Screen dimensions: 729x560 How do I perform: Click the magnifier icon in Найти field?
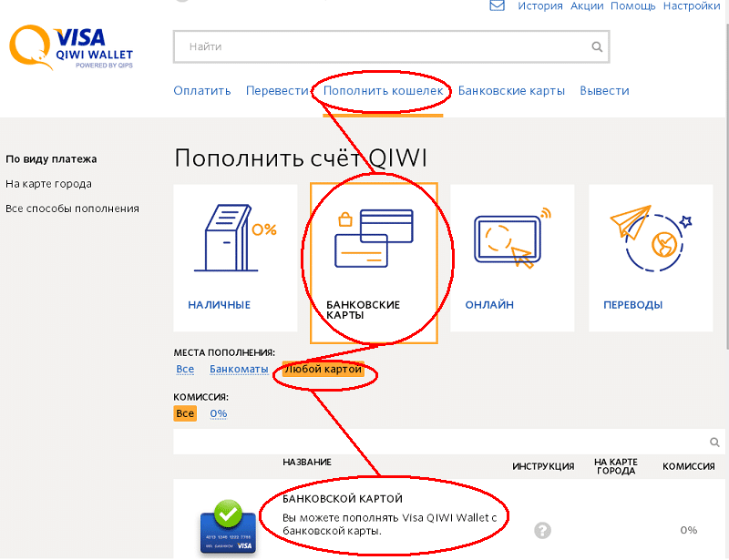[597, 46]
